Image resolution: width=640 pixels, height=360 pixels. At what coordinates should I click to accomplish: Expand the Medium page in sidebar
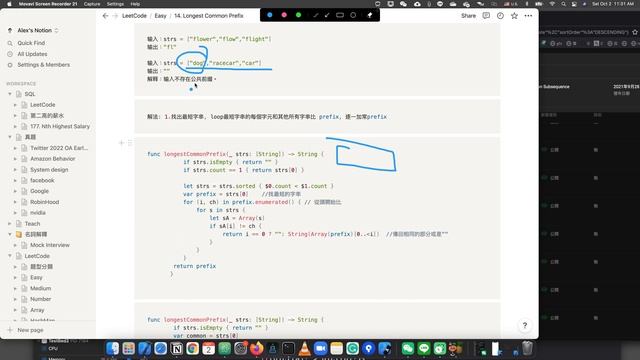[16, 289]
